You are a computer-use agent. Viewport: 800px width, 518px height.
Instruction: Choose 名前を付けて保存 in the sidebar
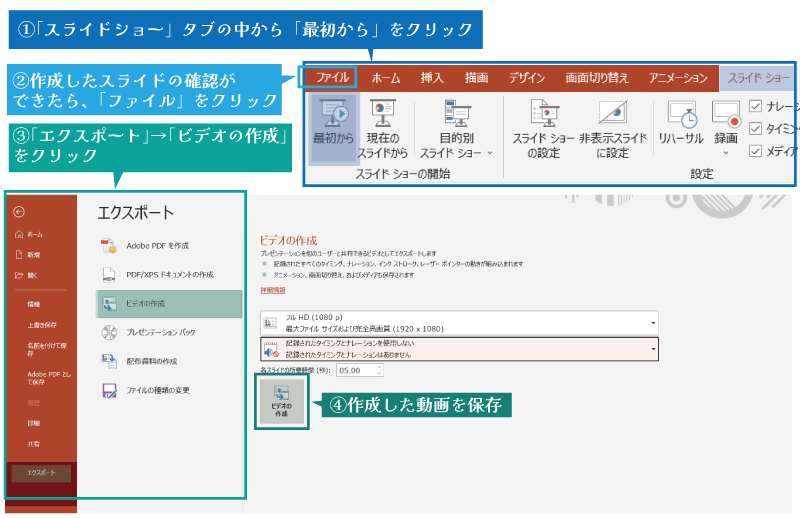coord(47,349)
